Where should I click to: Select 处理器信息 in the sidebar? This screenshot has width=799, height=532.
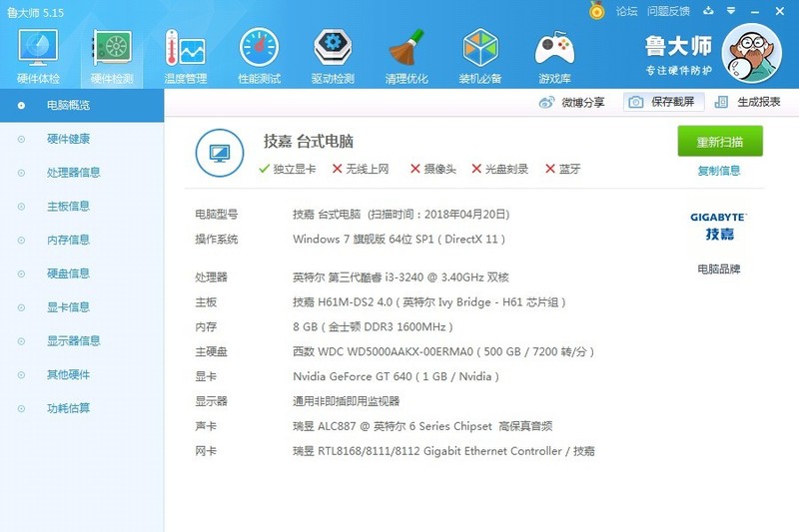pyautogui.click(x=73, y=173)
